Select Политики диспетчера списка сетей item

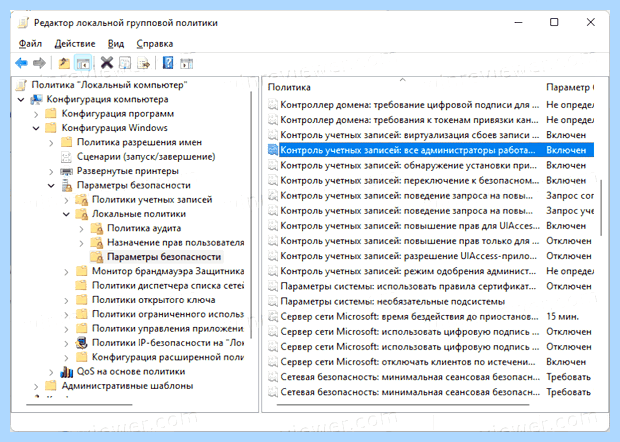point(168,285)
